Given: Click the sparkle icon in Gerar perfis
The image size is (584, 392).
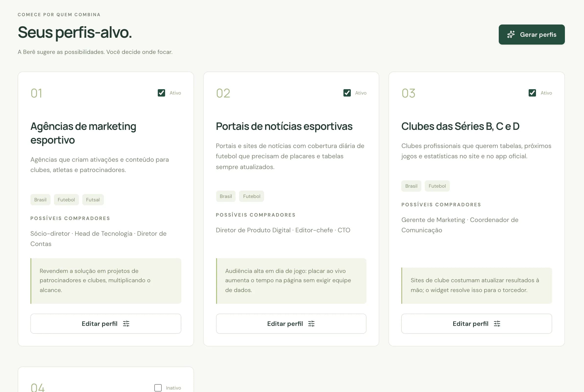Looking at the screenshot, I should [x=511, y=35].
